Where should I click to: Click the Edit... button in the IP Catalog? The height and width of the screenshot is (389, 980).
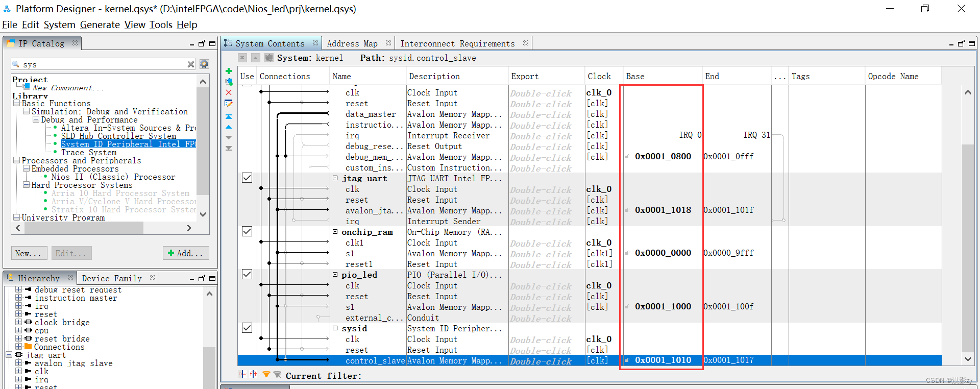pyautogui.click(x=71, y=253)
